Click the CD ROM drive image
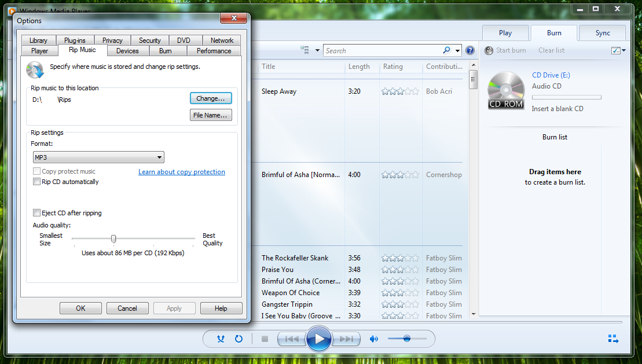This screenshot has height=364, width=642. 506,90
